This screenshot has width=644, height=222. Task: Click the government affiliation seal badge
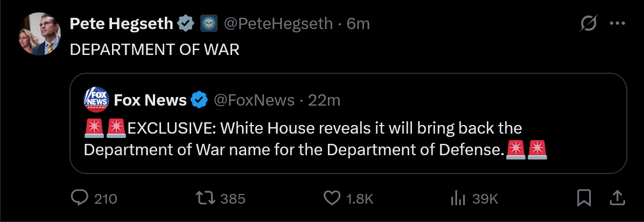(208, 24)
